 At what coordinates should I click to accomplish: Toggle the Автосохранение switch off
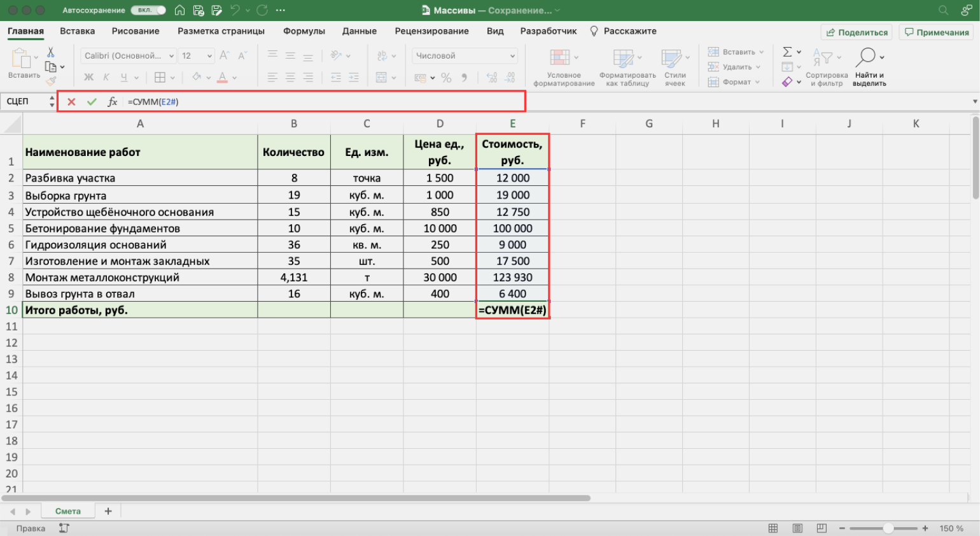pyautogui.click(x=148, y=10)
